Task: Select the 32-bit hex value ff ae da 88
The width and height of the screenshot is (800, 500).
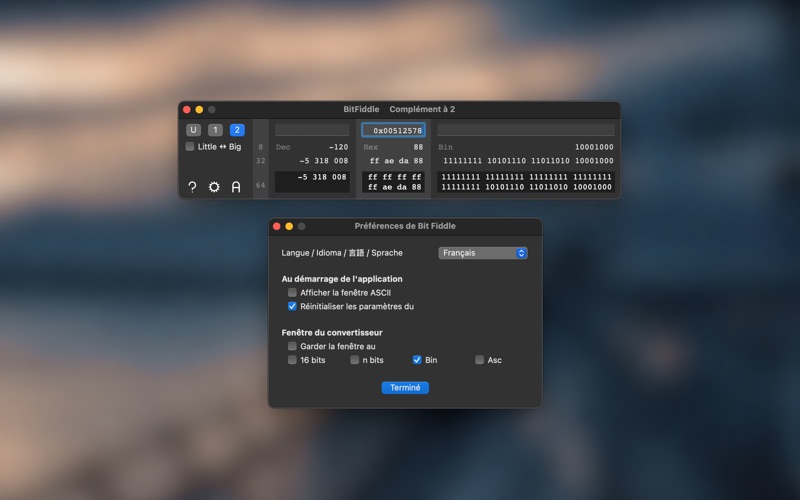Action: pos(396,161)
